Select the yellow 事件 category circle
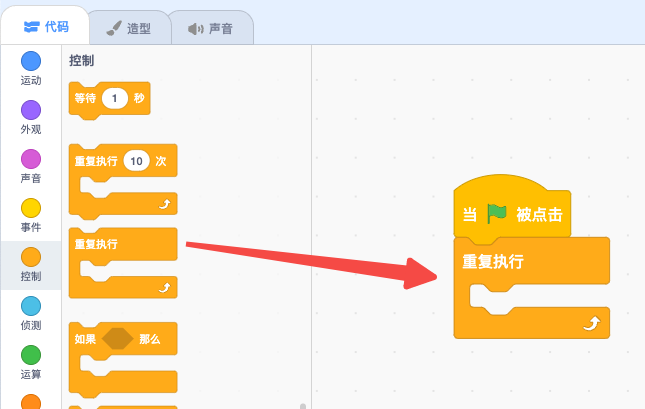The height and width of the screenshot is (409, 645). [31, 208]
